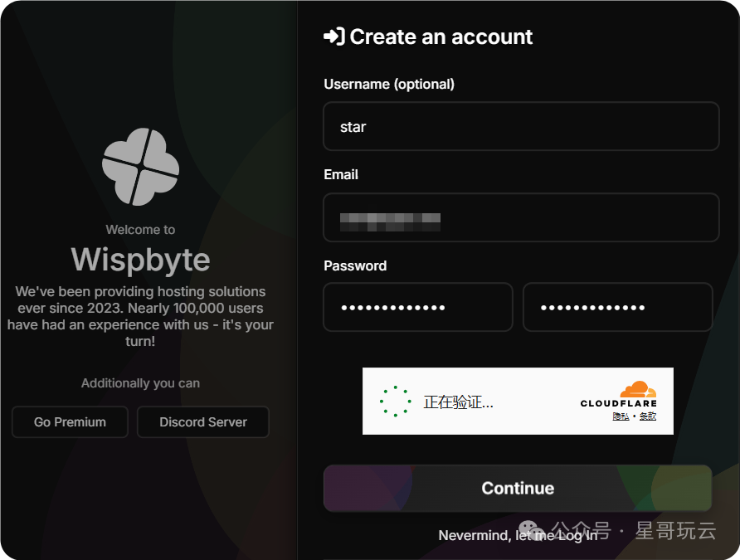The height and width of the screenshot is (560, 740).
Task: Click the Cloudflare cloud logo
Action: point(637,389)
